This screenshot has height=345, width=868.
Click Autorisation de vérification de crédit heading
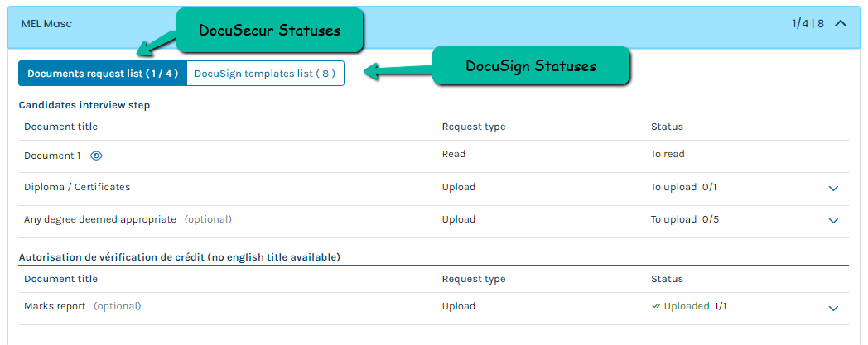click(180, 257)
